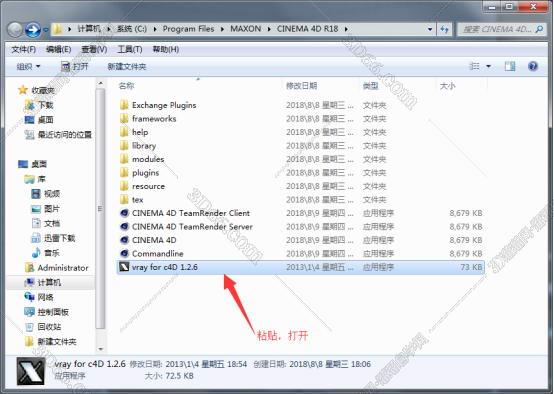This screenshot has width=554, height=394.
Task: Select 计算机 in the address breadcrumb
Action: tap(89, 29)
